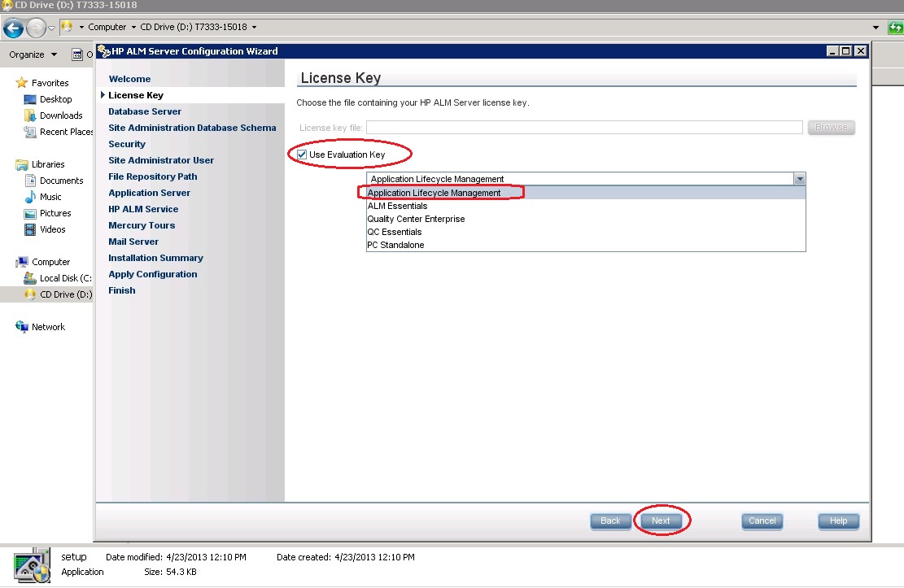Select PC Standalone from the list
The height and width of the screenshot is (588, 904).
[586, 245]
